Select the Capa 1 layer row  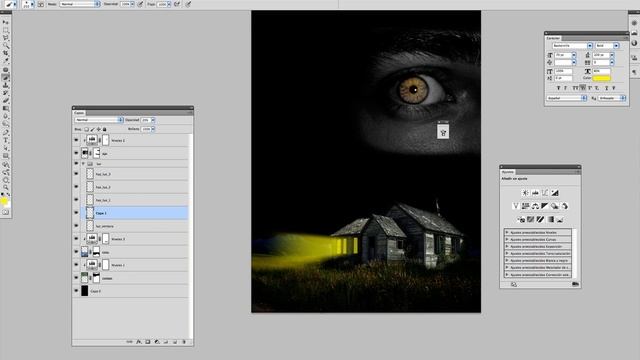[134, 213]
